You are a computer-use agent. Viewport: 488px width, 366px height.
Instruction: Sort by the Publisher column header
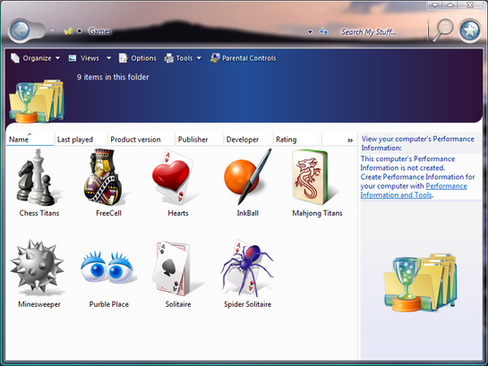199,139
